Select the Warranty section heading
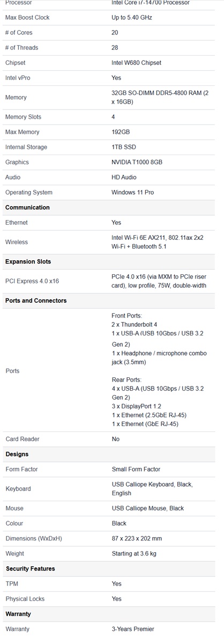 point(18,613)
